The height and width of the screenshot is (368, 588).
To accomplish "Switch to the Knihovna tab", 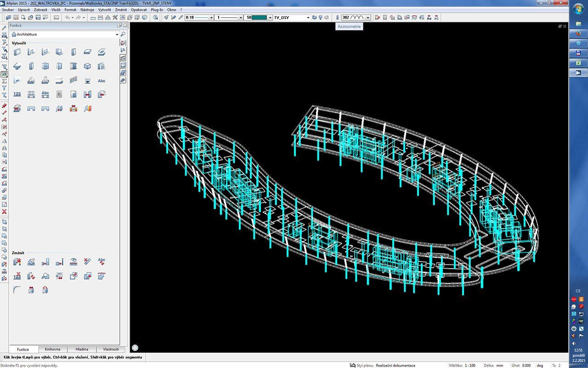I will pyautogui.click(x=53, y=349).
